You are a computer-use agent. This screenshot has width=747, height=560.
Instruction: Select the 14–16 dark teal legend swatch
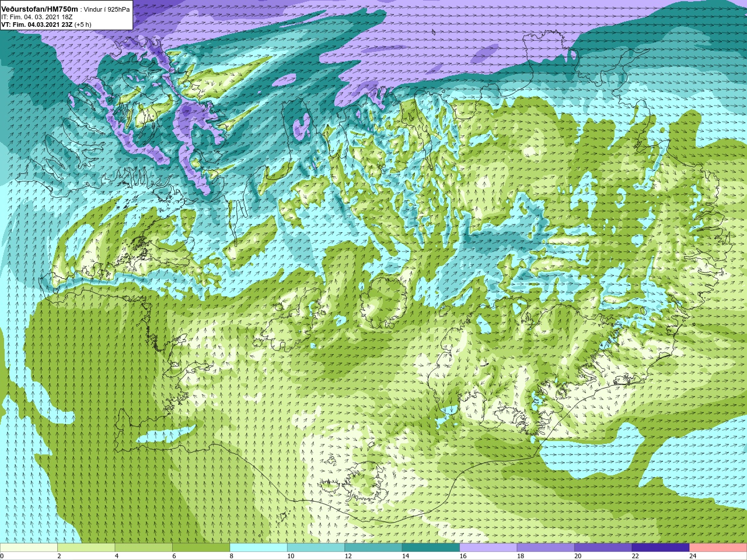[x=431, y=548]
